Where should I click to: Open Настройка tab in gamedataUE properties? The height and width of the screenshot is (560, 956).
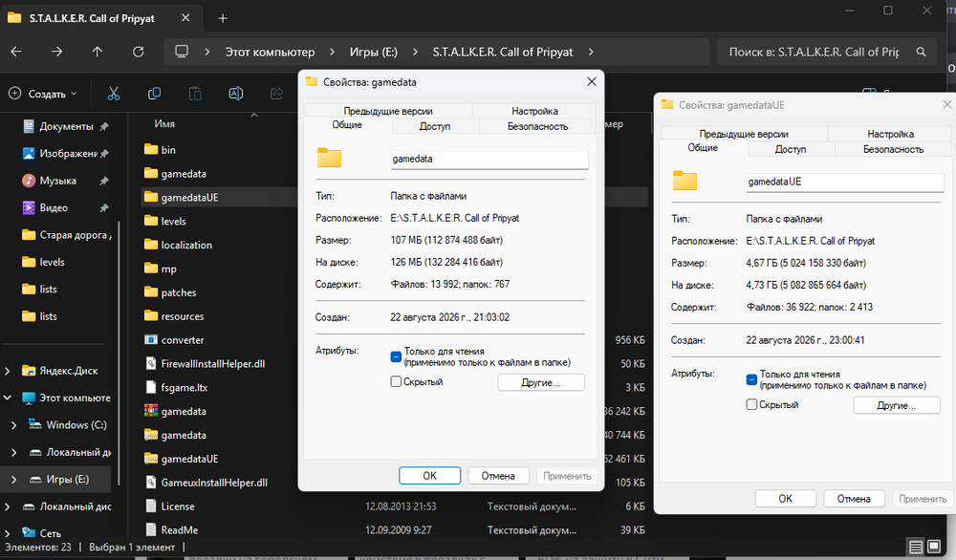(891, 134)
